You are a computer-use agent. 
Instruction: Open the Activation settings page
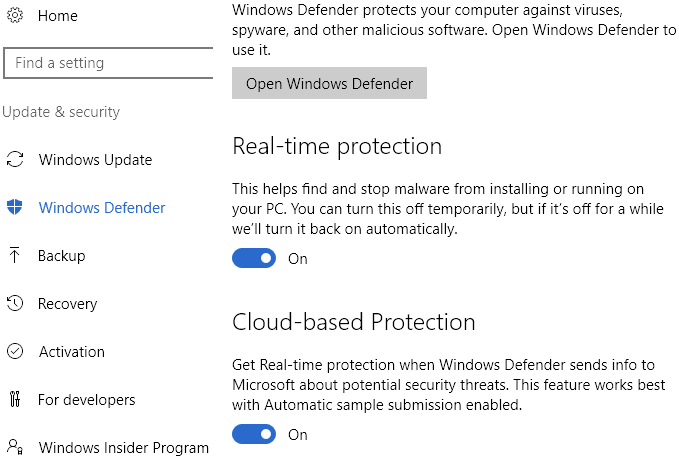coord(71,352)
